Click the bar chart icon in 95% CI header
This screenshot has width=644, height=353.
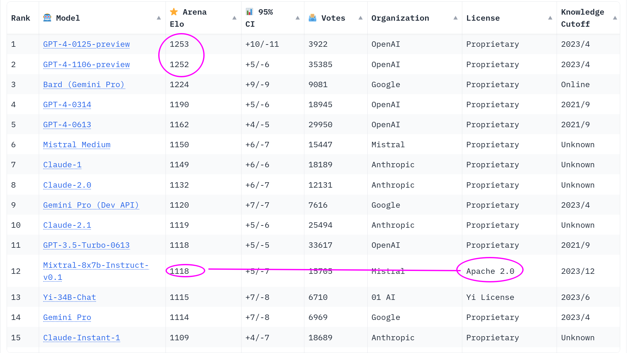(x=249, y=12)
